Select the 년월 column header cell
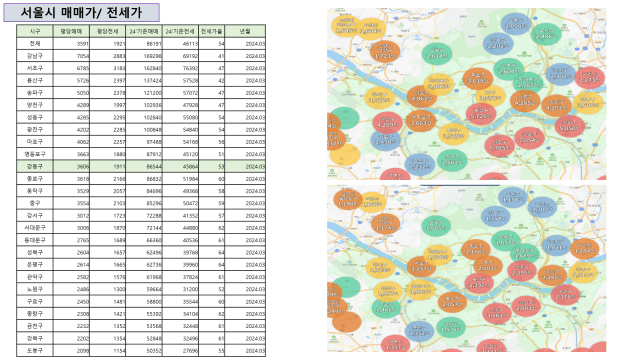 (x=245, y=31)
